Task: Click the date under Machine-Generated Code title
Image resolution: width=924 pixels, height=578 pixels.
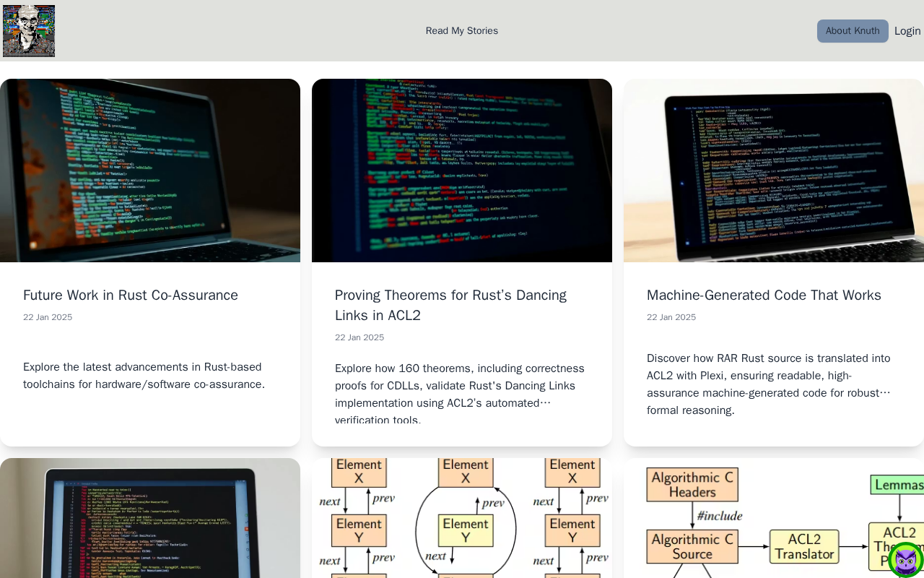Action: [x=671, y=317]
